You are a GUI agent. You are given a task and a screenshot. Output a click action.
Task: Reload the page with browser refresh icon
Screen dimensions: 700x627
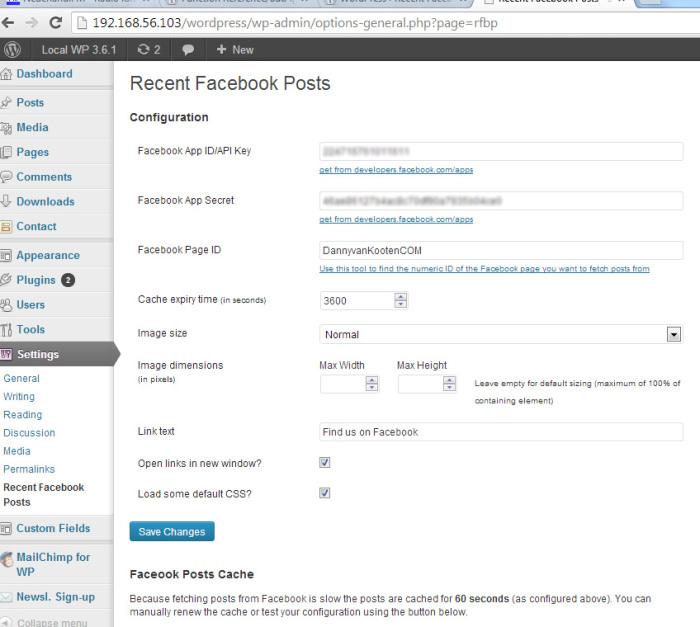[x=55, y=22]
